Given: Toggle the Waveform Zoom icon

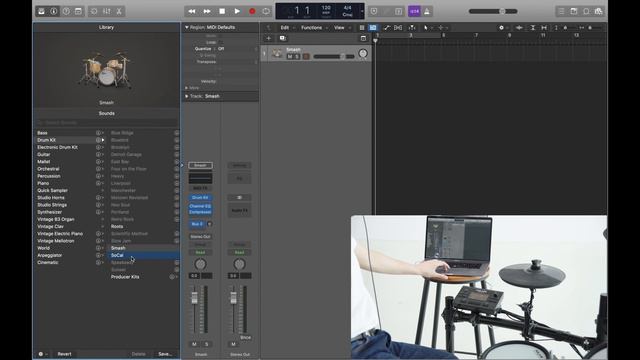Looking at the screenshot, I should 519,28.
